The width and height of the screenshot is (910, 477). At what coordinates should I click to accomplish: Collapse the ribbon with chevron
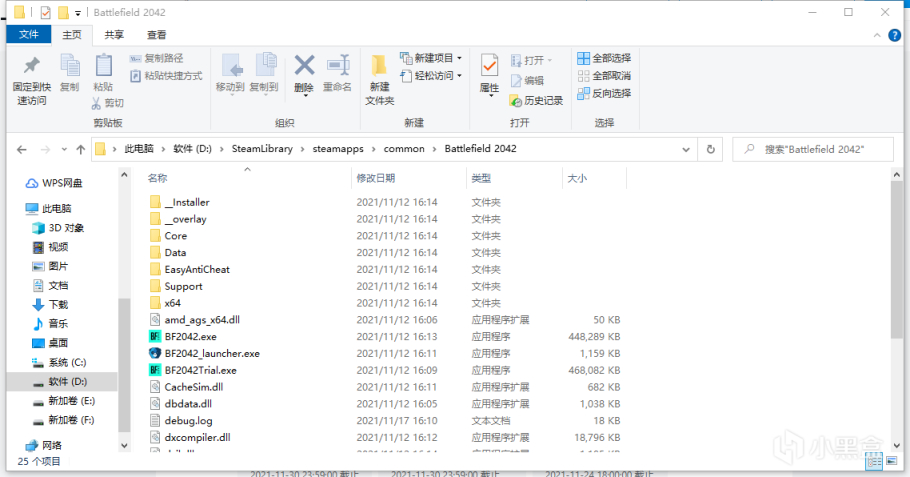(x=876, y=35)
